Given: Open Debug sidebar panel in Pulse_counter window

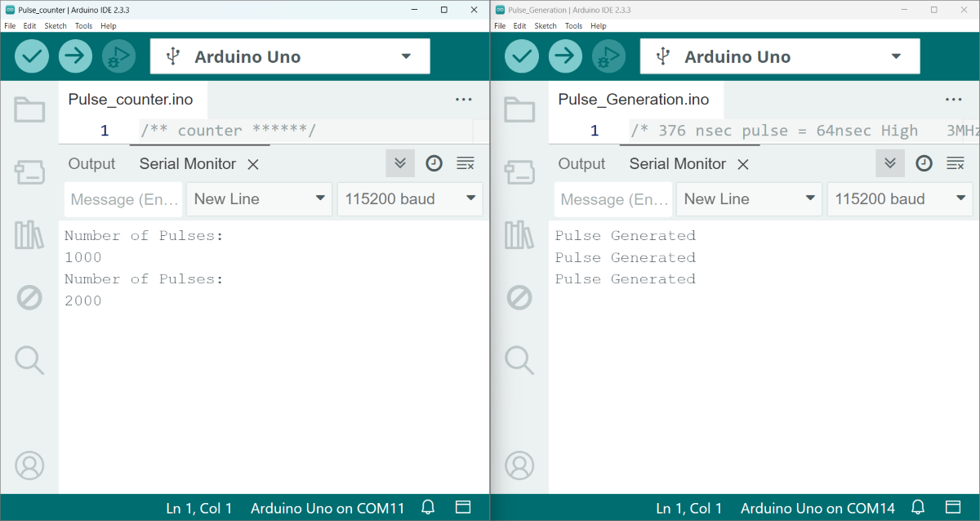Looking at the screenshot, I should (x=29, y=297).
